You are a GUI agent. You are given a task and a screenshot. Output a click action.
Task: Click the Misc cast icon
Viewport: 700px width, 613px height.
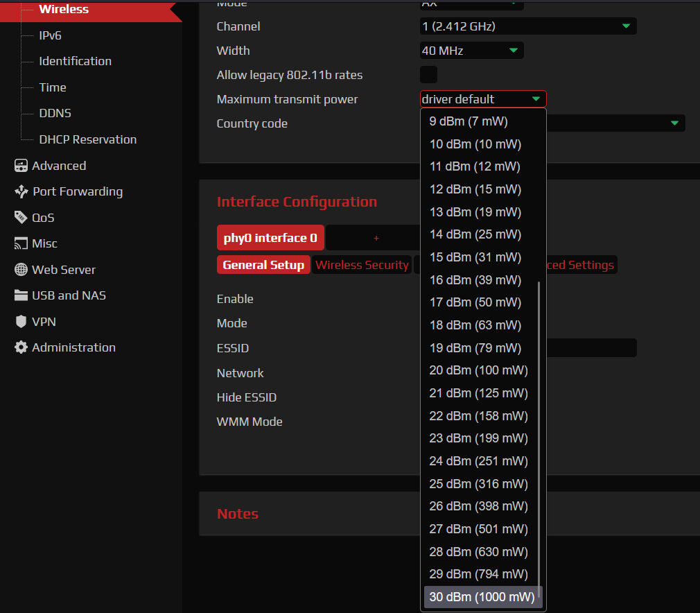click(21, 243)
